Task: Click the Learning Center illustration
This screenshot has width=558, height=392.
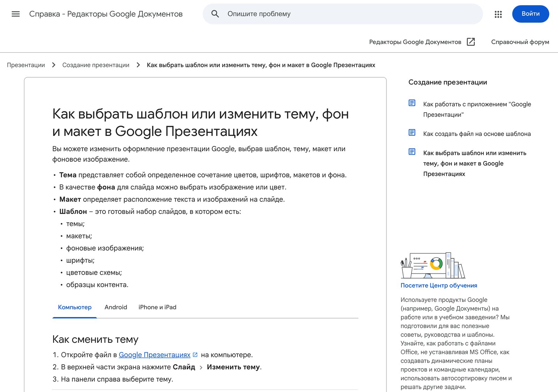Action: (433, 266)
